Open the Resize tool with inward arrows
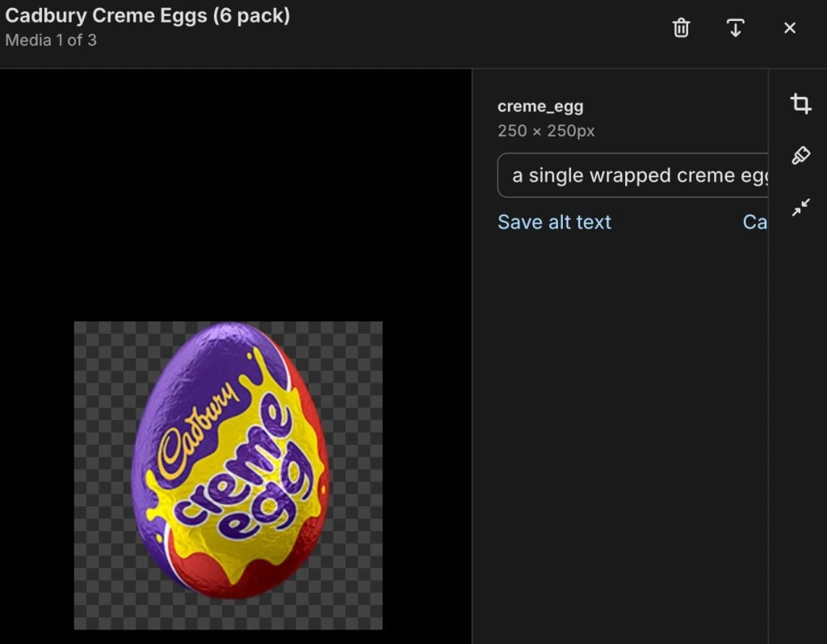Image resolution: width=827 pixels, height=644 pixels. coord(800,208)
